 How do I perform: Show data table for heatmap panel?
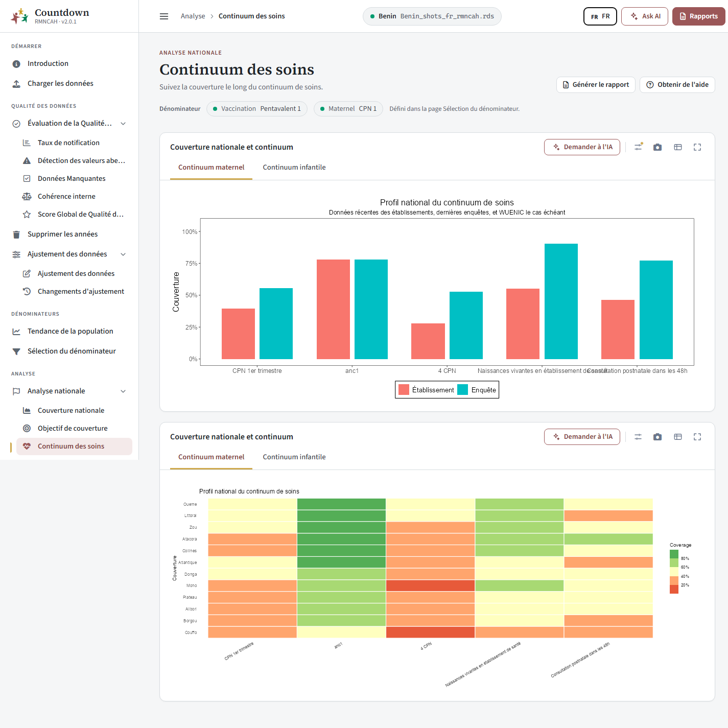coord(678,437)
